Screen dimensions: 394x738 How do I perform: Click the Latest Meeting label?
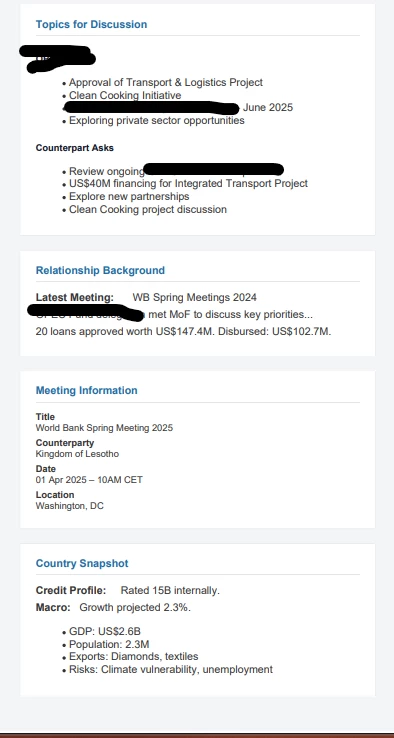click(75, 297)
